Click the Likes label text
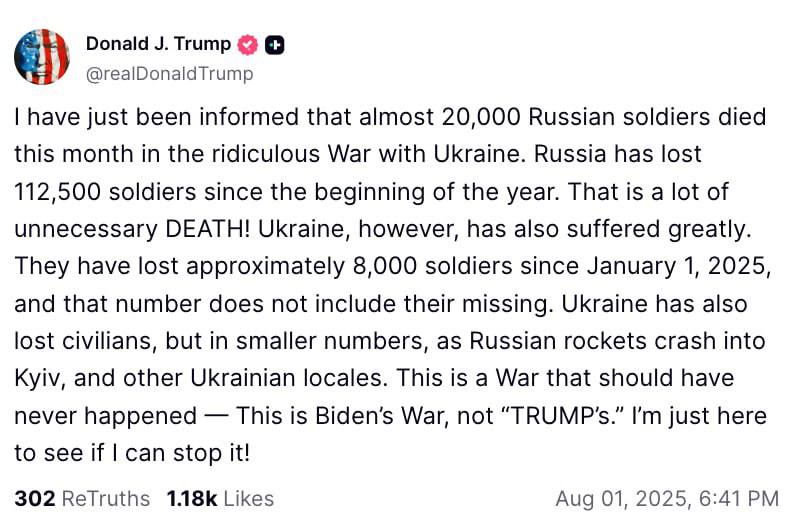Viewport: 800px width, 532px height. point(247,498)
